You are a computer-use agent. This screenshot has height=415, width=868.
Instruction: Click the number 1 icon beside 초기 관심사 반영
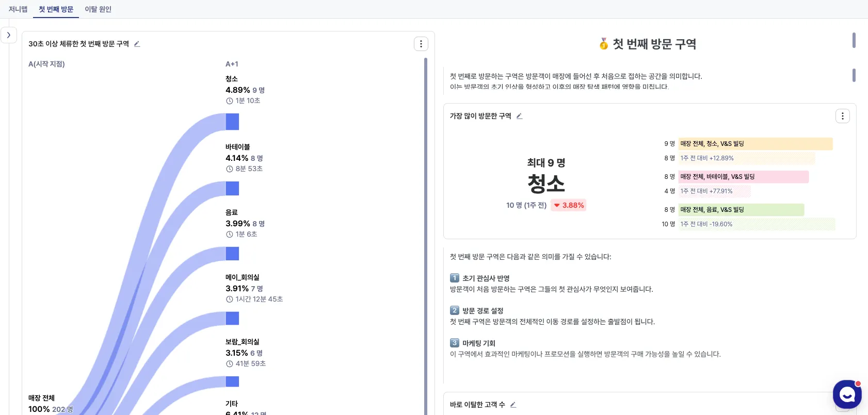pos(455,278)
